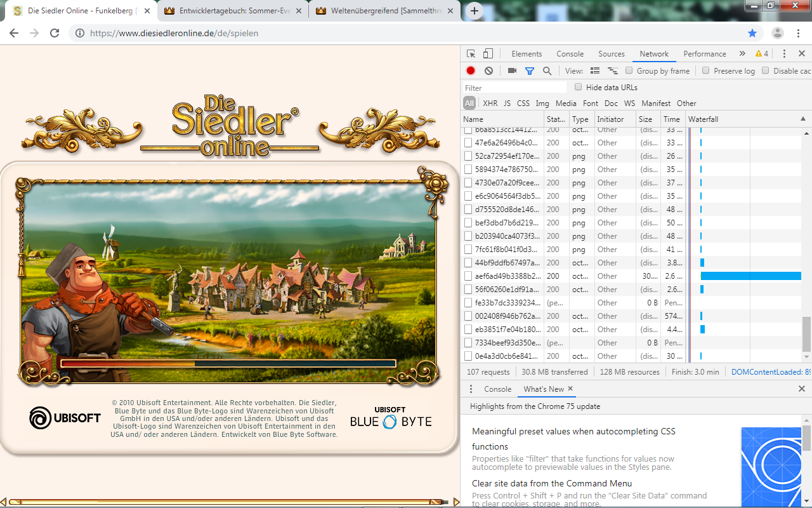Check the box for row 7334beef93d350e
Screen dimensions: 812x508
point(468,343)
